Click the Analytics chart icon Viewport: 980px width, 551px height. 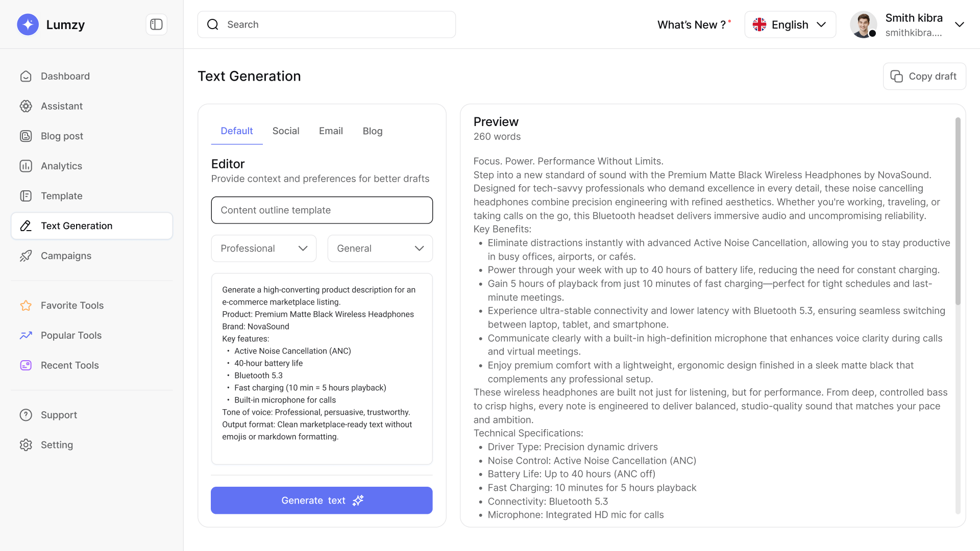26,166
